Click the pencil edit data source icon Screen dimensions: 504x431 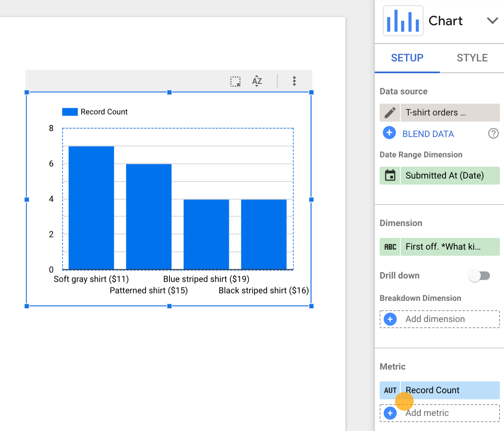390,113
